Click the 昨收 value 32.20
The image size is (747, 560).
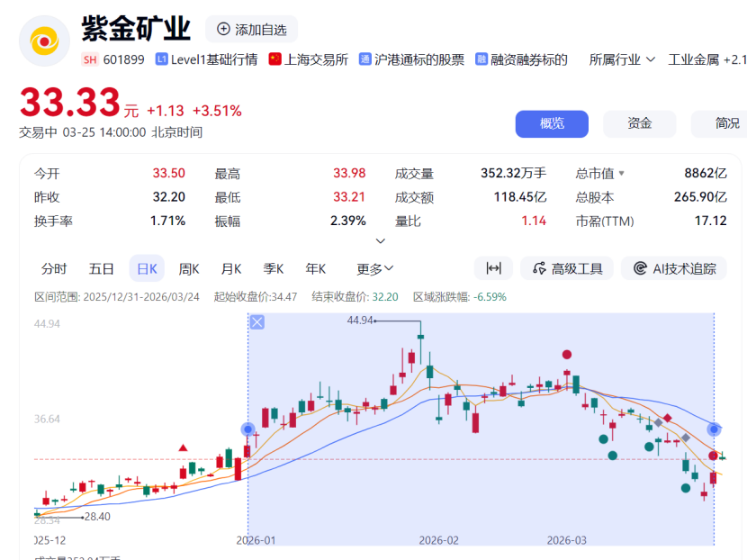[x=168, y=197]
